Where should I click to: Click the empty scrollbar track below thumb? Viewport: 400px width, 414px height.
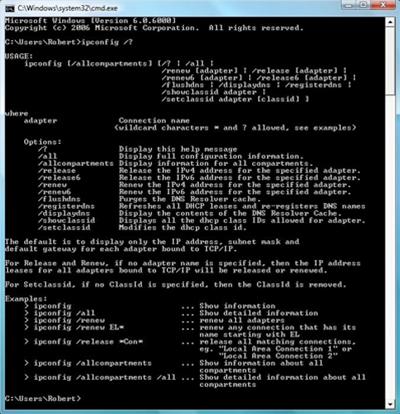[391, 248]
